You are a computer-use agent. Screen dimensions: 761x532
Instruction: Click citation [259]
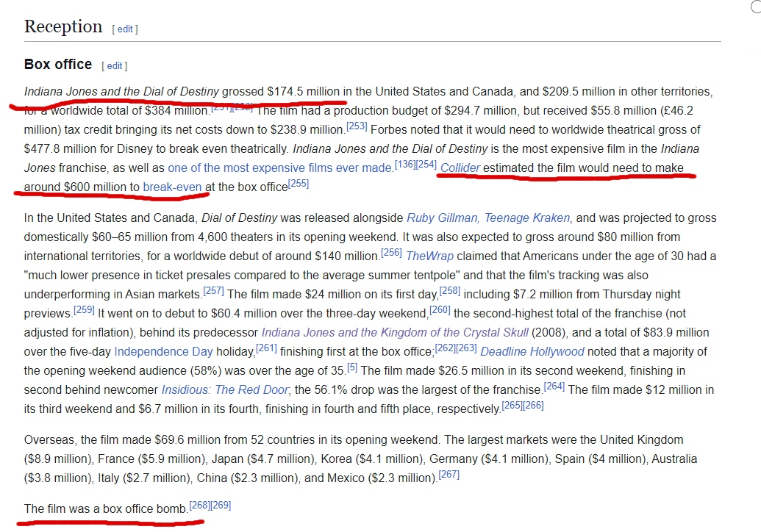[x=84, y=310]
